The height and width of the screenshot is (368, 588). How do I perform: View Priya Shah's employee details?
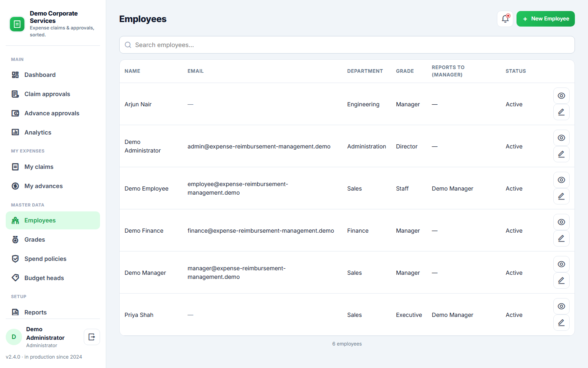pyautogui.click(x=561, y=306)
